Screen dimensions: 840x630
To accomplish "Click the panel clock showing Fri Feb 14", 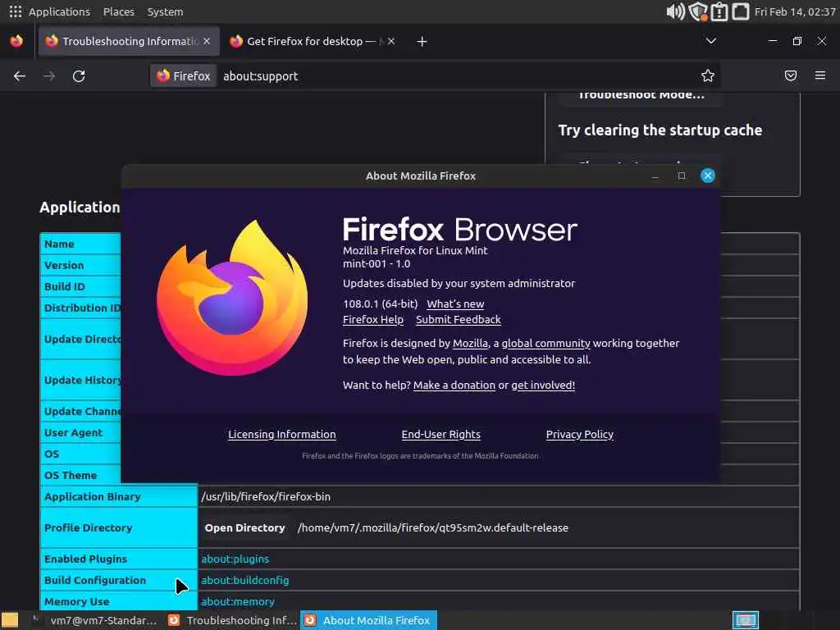I will [x=795, y=11].
